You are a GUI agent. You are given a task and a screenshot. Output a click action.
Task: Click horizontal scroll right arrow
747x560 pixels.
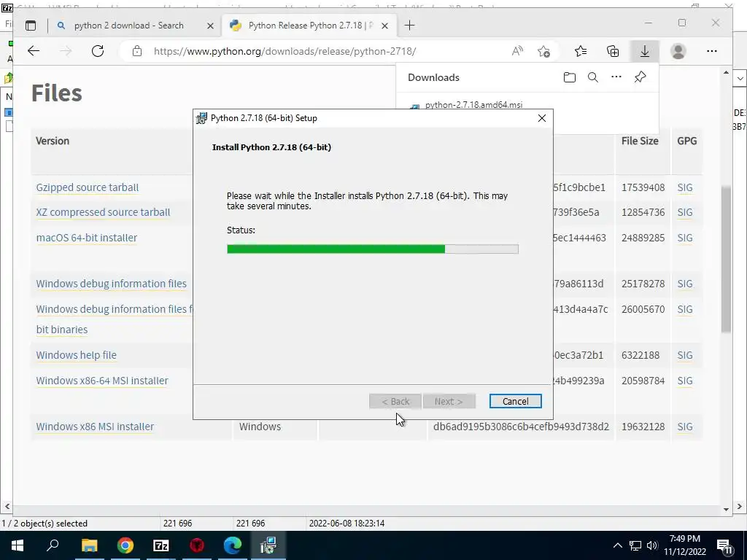click(740, 507)
